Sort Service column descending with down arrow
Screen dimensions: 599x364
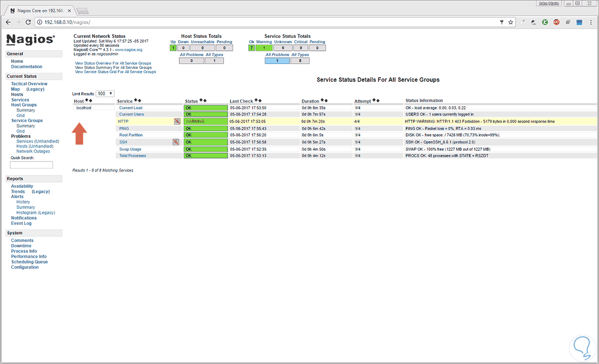pos(140,101)
